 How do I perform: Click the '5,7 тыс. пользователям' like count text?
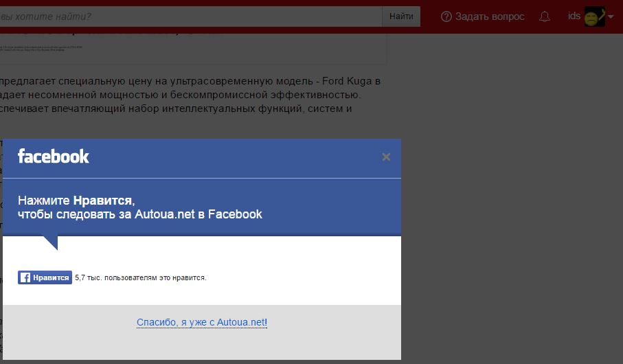pyautogui.click(x=140, y=277)
